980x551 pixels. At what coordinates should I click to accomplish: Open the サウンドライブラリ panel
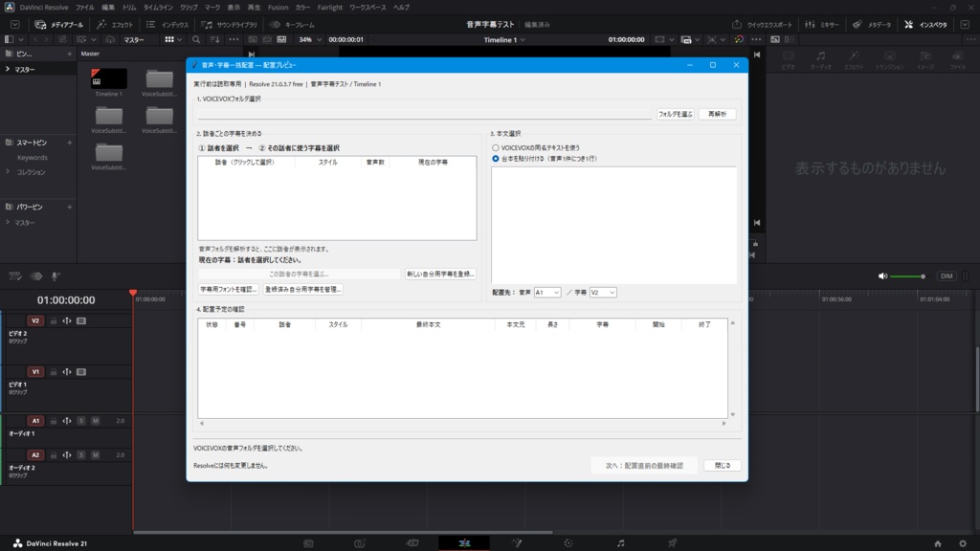[x=230, y=24]
